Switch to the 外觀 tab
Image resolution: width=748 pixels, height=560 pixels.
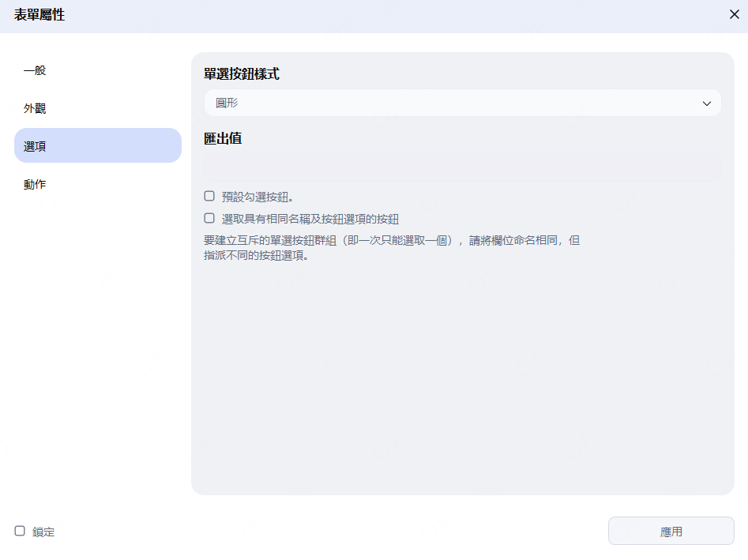click(35, 107)
